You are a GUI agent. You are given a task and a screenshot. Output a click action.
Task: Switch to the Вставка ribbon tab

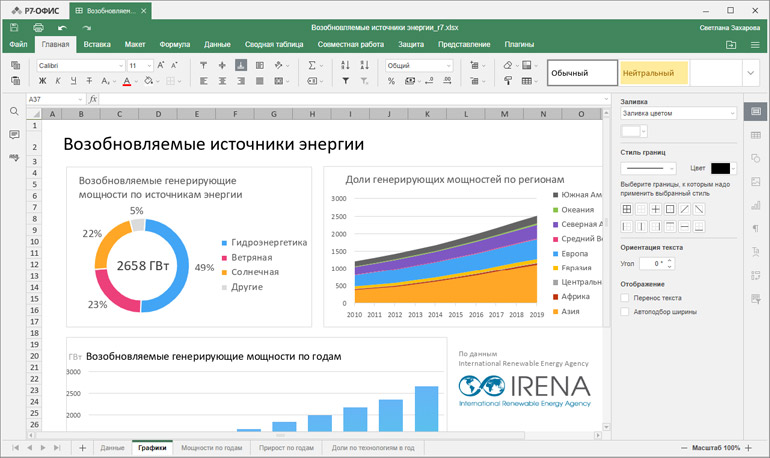97,45
